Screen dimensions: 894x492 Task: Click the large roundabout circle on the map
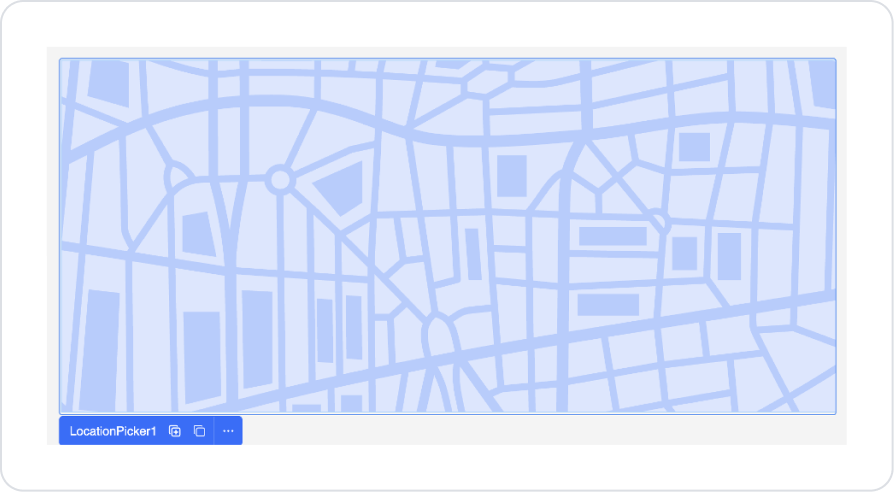280,180
